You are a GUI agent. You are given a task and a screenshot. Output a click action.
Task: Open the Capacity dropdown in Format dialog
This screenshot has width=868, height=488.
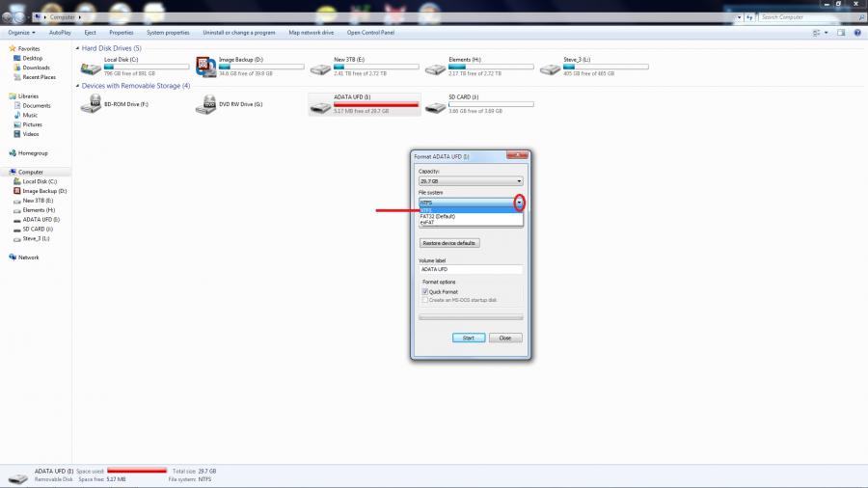click(471, 181)
